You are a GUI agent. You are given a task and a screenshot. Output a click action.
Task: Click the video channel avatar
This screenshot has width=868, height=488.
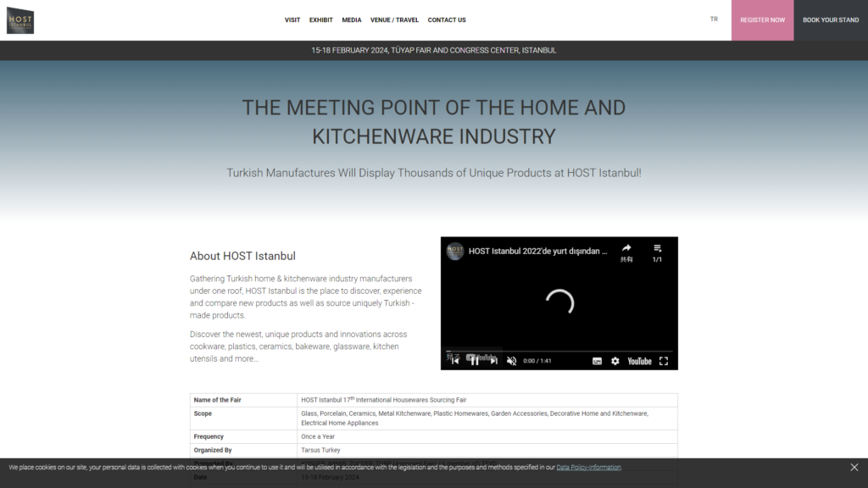coord(455,251)
